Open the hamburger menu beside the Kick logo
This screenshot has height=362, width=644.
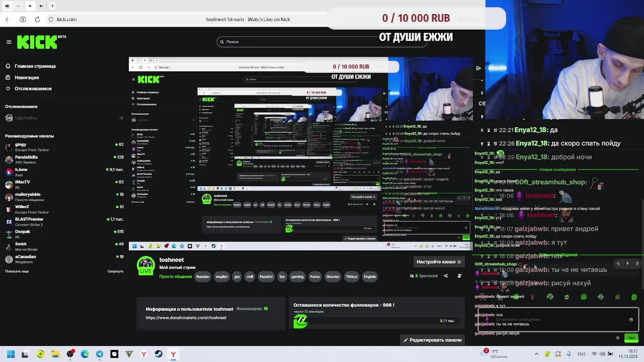coord(9,42)
